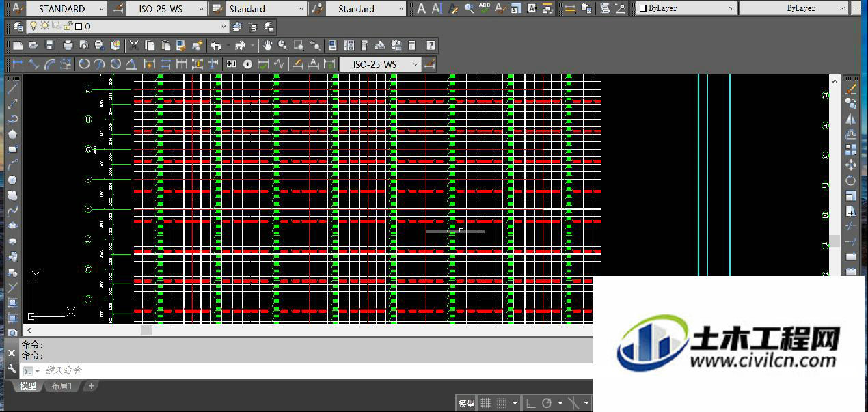This screenshot has width=868, height=412.
Task: Select the Linear dimension tool
Action: pyautogui.click(x=18, y=64)
